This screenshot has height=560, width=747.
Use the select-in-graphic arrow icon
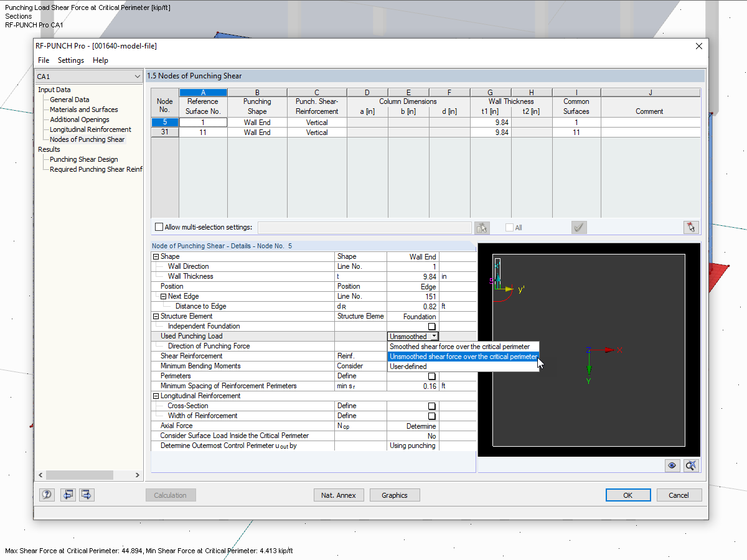click(691, 227)
